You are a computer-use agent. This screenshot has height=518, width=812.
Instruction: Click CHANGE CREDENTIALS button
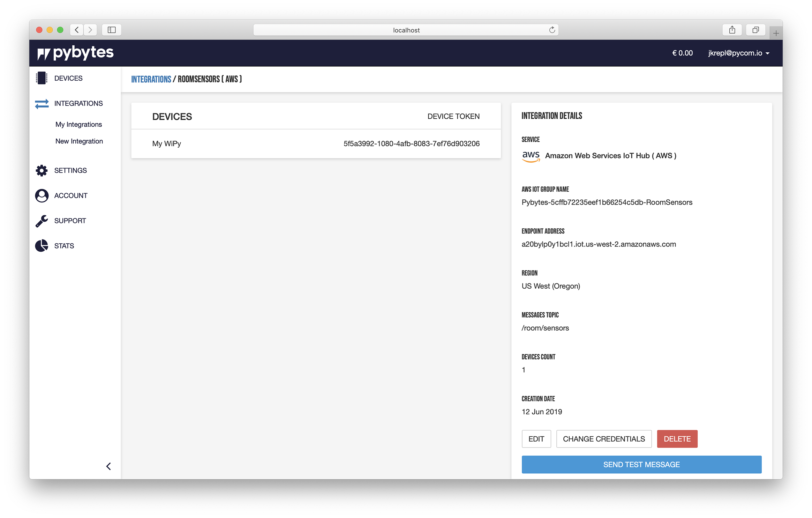click(603, 439)
